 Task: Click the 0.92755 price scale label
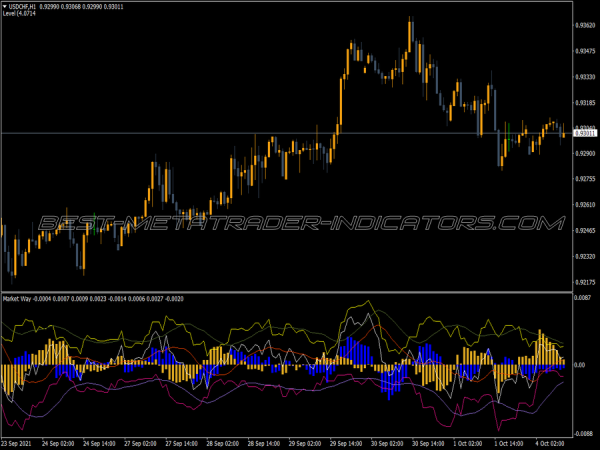tap(585, 179)
